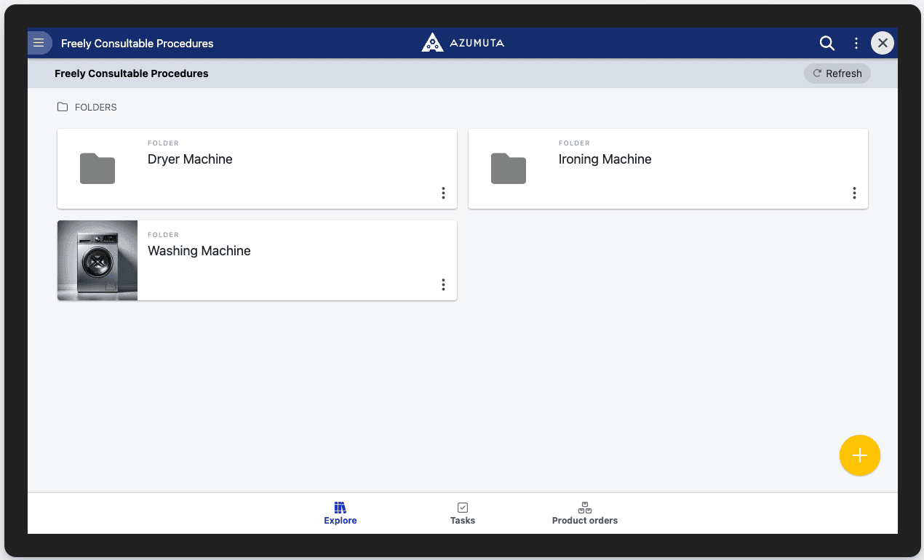Open Dryer Machine folder options menu

pyautogui.click(x=443, y=193)
